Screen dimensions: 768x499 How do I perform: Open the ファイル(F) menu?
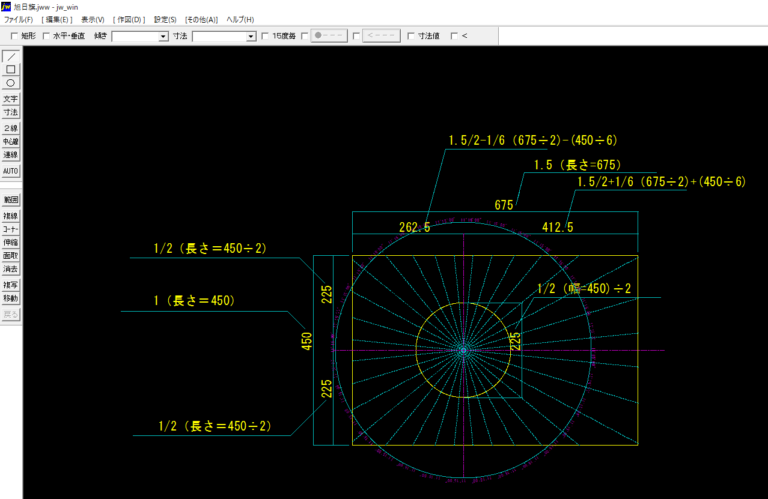click(17, 20)
